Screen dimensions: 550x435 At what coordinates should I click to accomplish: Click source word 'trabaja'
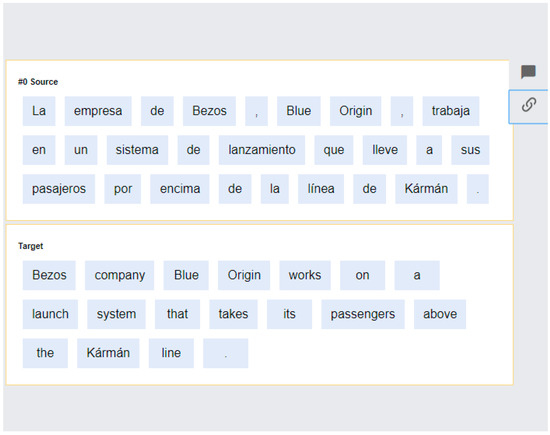[x=450, y=111]
